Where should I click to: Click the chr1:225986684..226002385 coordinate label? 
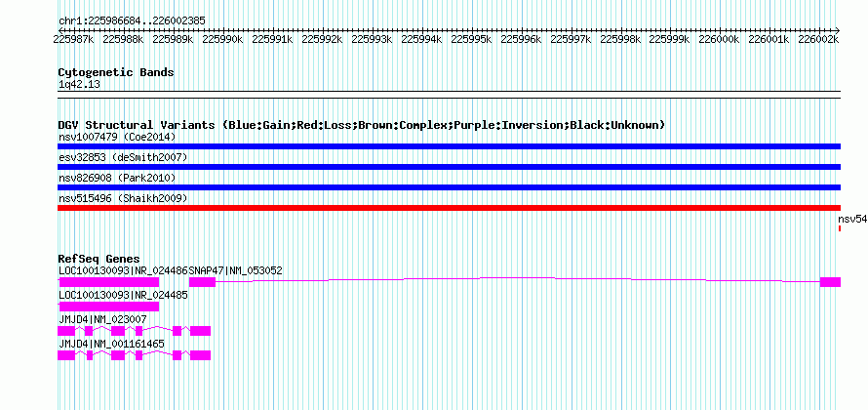[x=132, y=21]
